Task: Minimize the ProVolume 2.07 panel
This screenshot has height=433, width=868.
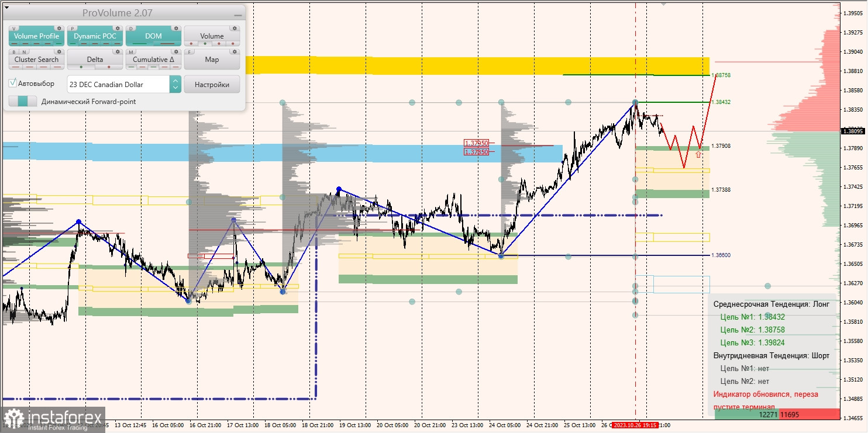Action: pyautogui.click(x=237, y=14)
